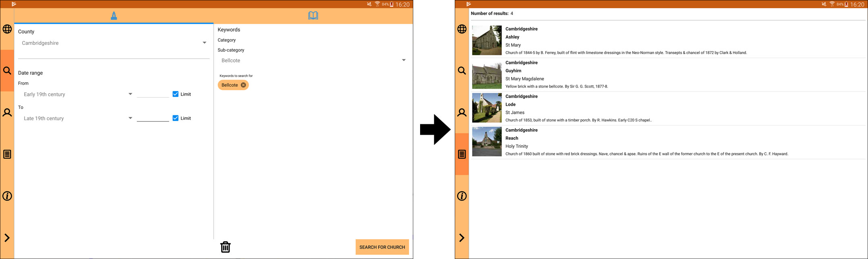Uncheck the Limit checkbox for the To date

coord(176,118)
